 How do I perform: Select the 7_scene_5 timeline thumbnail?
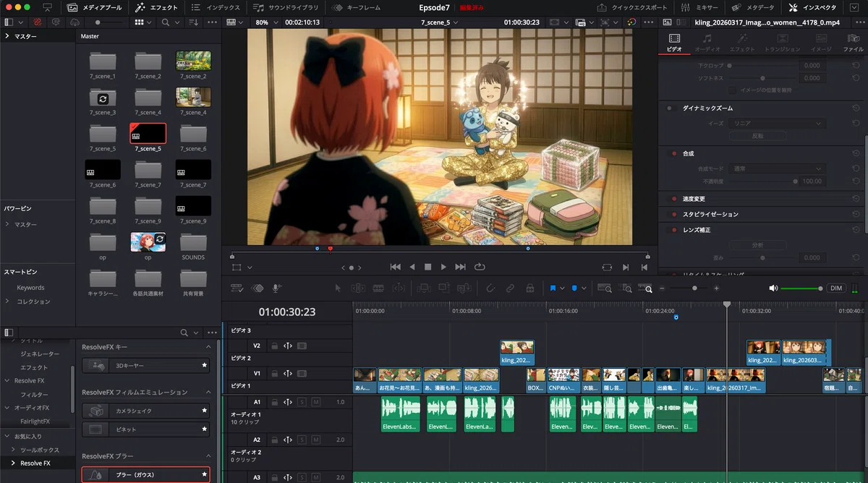[x=148, y=133]
